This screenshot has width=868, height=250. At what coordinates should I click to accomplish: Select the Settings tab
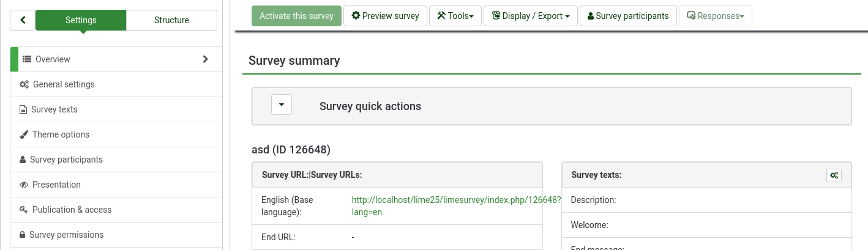[x=81, y=20]
